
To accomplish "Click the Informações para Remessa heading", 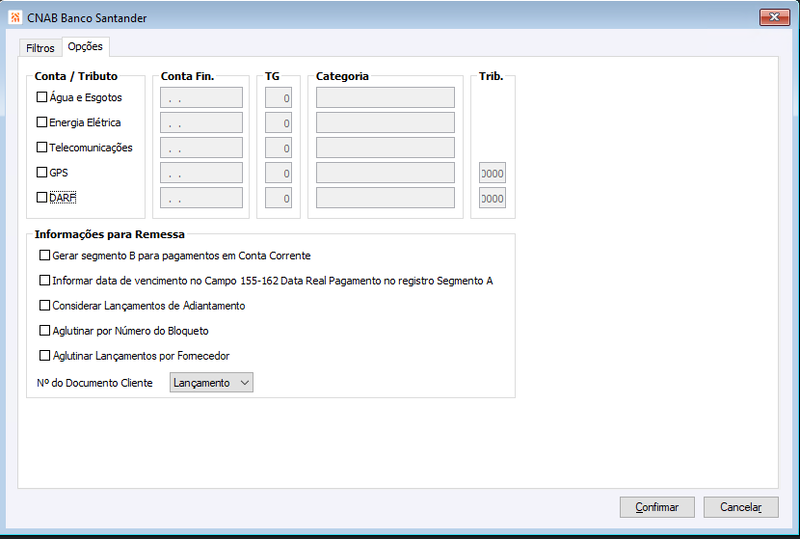I will click(109, 234).
